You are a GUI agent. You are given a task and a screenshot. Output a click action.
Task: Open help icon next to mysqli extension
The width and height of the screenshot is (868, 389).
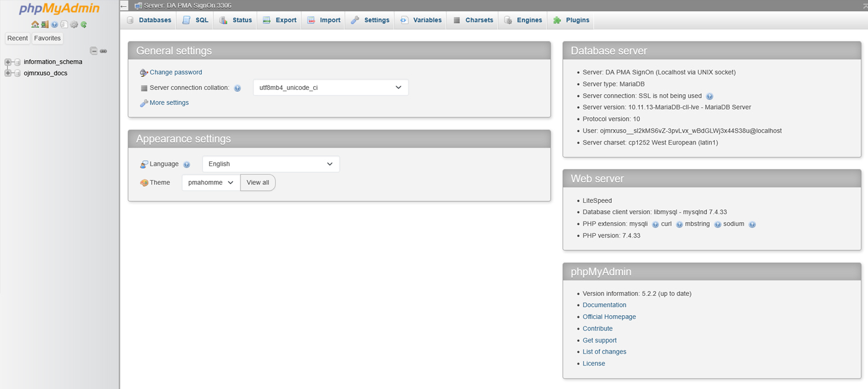(655, 224)
